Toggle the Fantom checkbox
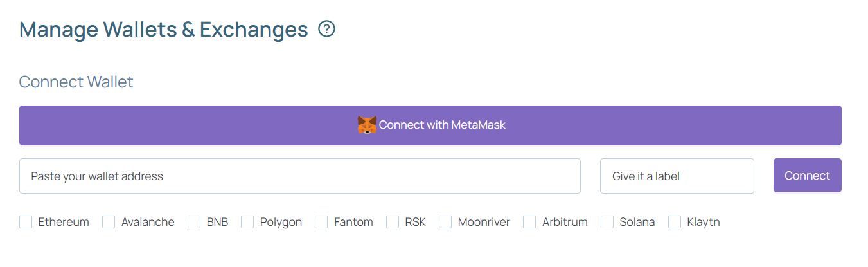Image resolution: width=868 pixels, height=267 pixels. [x=321, y=222]
